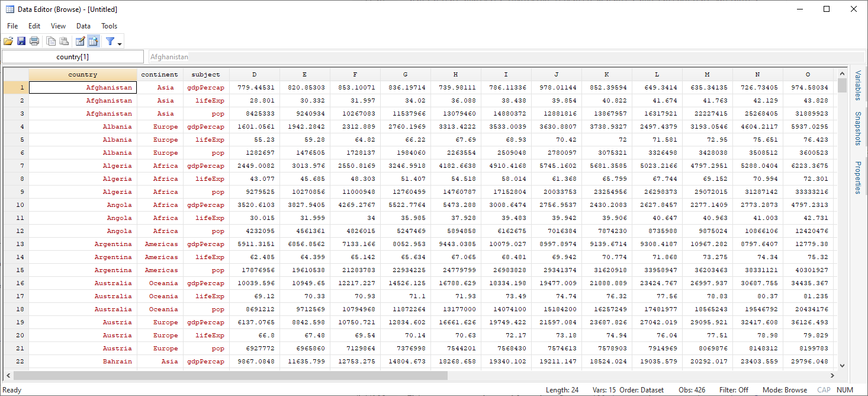Click the Open file folder icon
This screenshot has width=868, height=396.
point(8,41)
